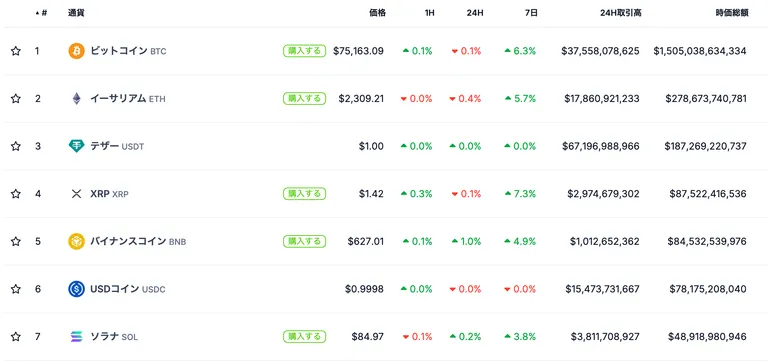Click the Tether green logo icon
The height and width of the screenshot is (362, 768).
coord(76,146)
